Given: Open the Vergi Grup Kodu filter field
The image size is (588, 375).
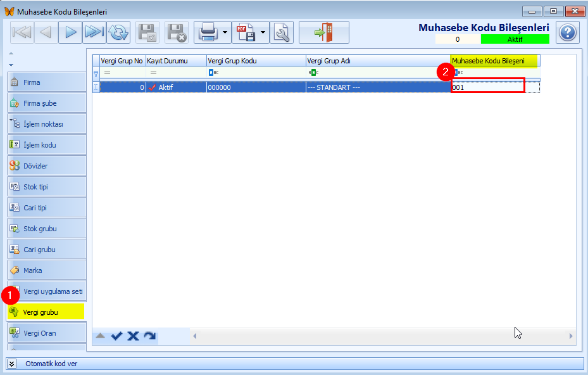Looking at the screenshot, I should click(256, 72).
